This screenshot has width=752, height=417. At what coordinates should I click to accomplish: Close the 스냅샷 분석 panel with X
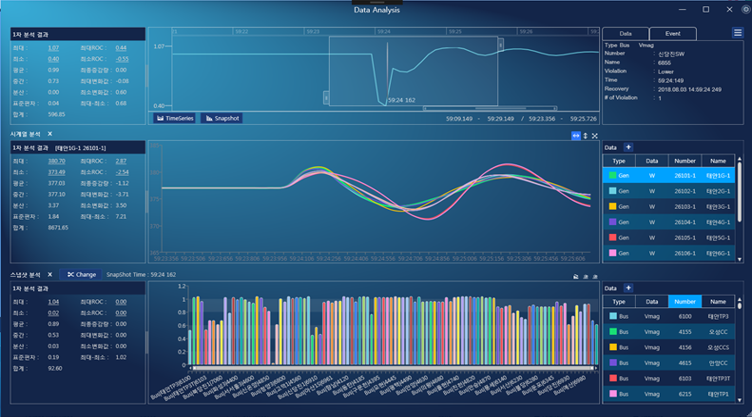coord(49,273)
